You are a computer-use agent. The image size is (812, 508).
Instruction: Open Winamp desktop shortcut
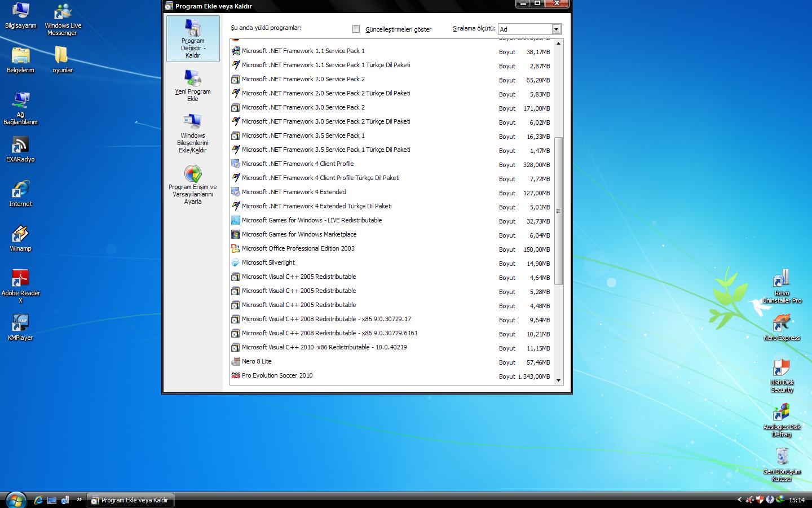click(21, 238)
